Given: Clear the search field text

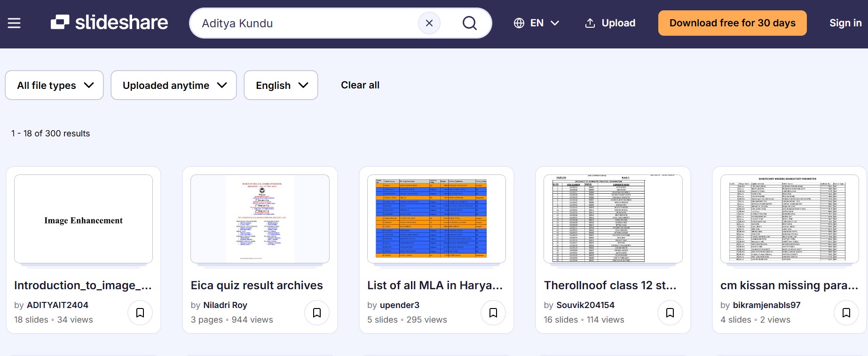Looking at the screenshot, I should tap(429, 23).
